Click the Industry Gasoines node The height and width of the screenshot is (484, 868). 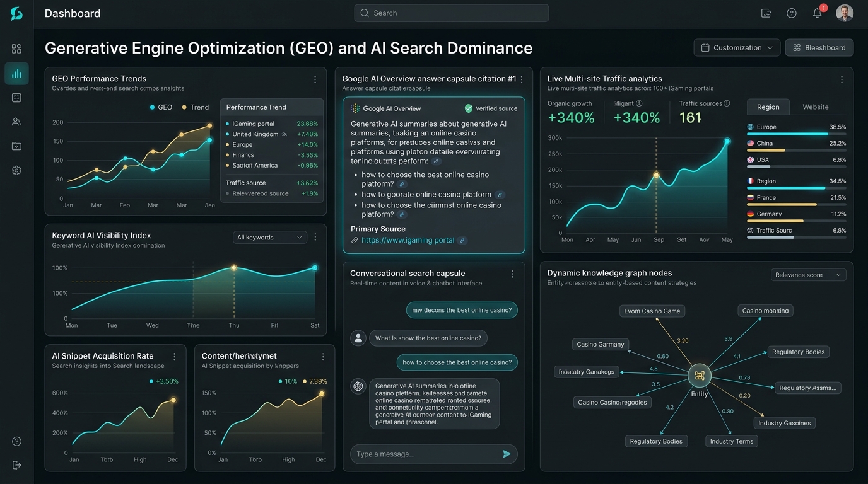click(x=785, y=423)
